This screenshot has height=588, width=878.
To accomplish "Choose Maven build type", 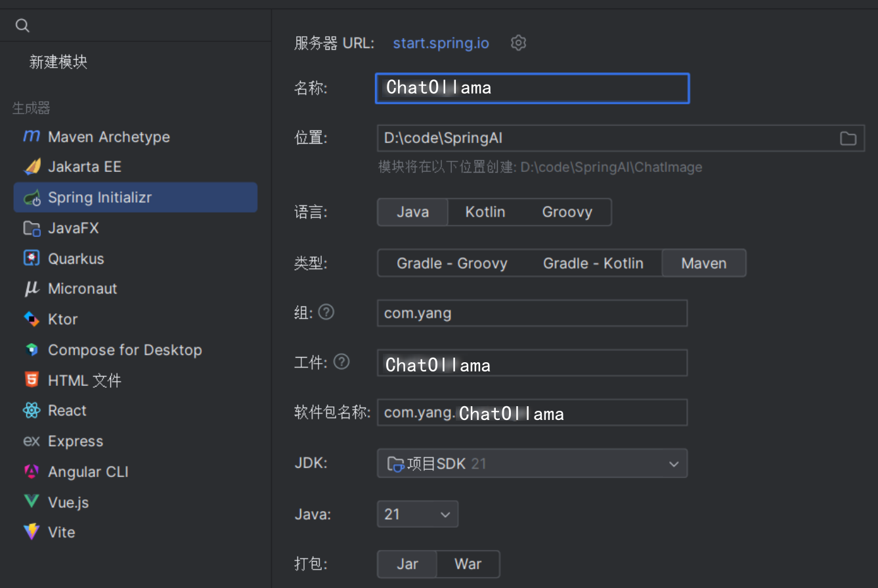I will (x=704, y=263).
